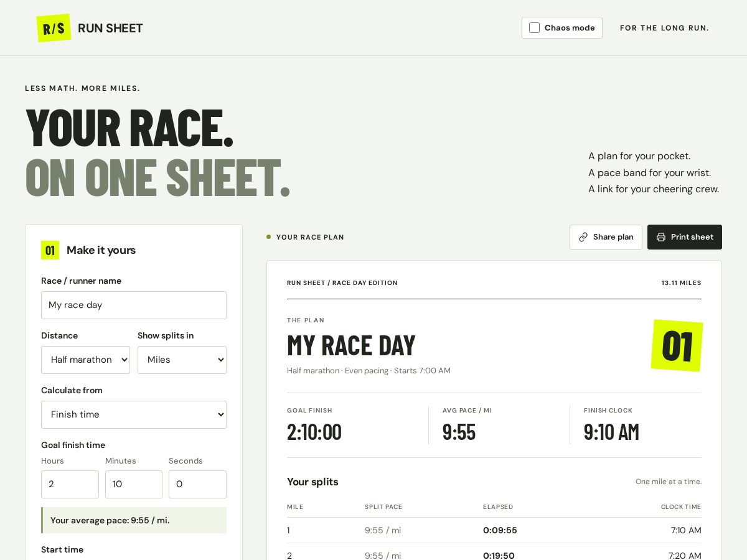
Task: Click the Minutes input field
Action: (x=134, y=484)
